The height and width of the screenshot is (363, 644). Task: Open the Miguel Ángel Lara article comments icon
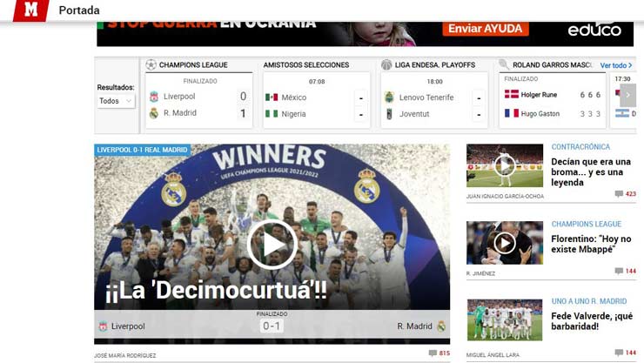click(x=619, y=353)
